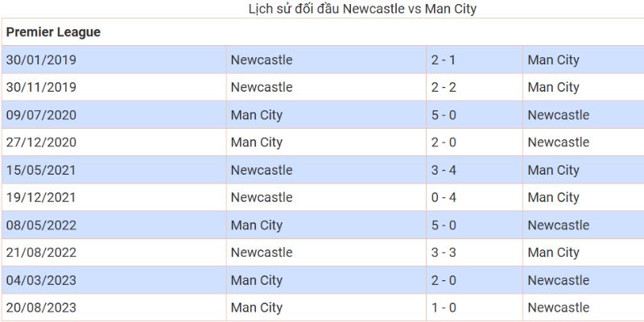Screen dimensions: 644x322
Task: Click Man City in the 20/08/2023 row
Action: click(x=256, y=308)
